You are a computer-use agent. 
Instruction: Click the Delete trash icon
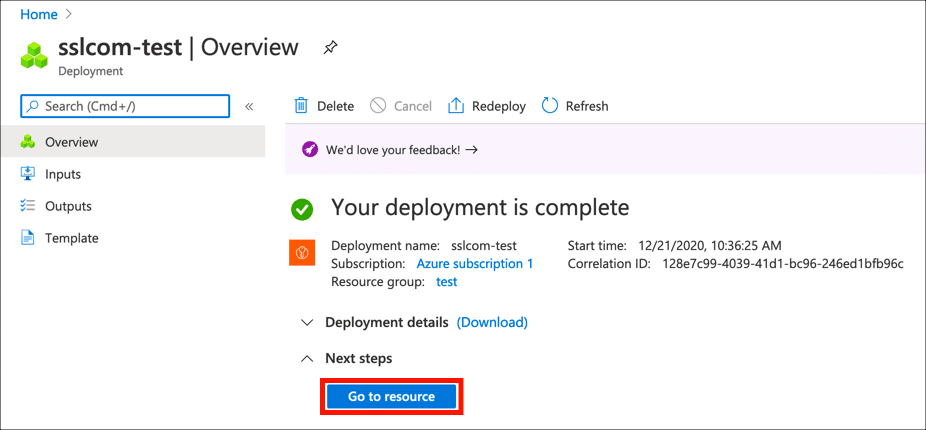(301, 106)
